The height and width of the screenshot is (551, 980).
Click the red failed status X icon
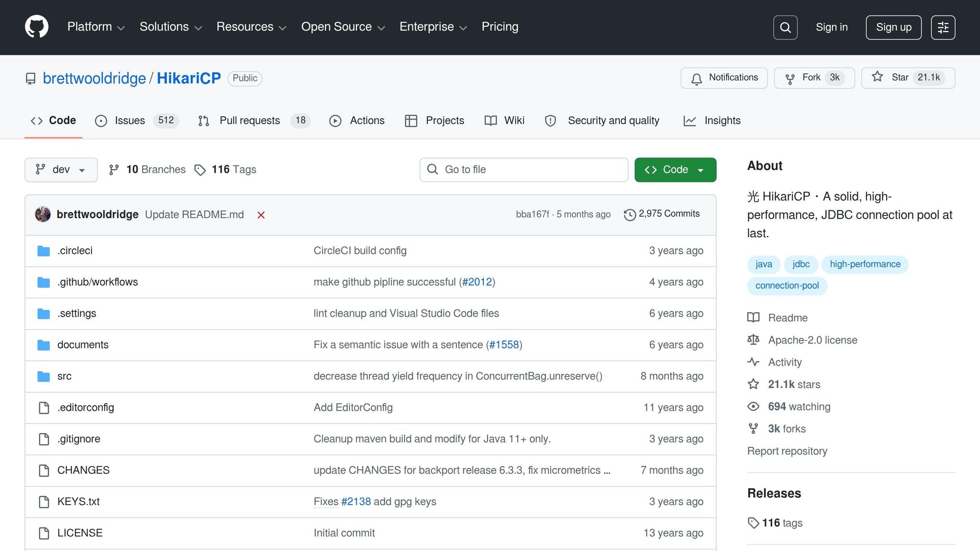pyautogui.click(x=261, y=215)
